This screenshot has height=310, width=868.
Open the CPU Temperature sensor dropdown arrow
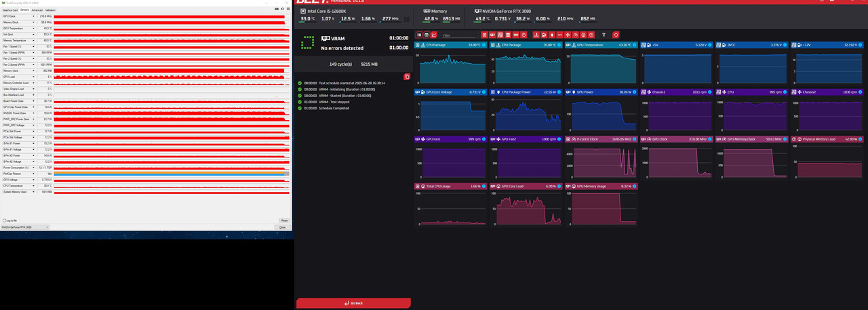33,186
